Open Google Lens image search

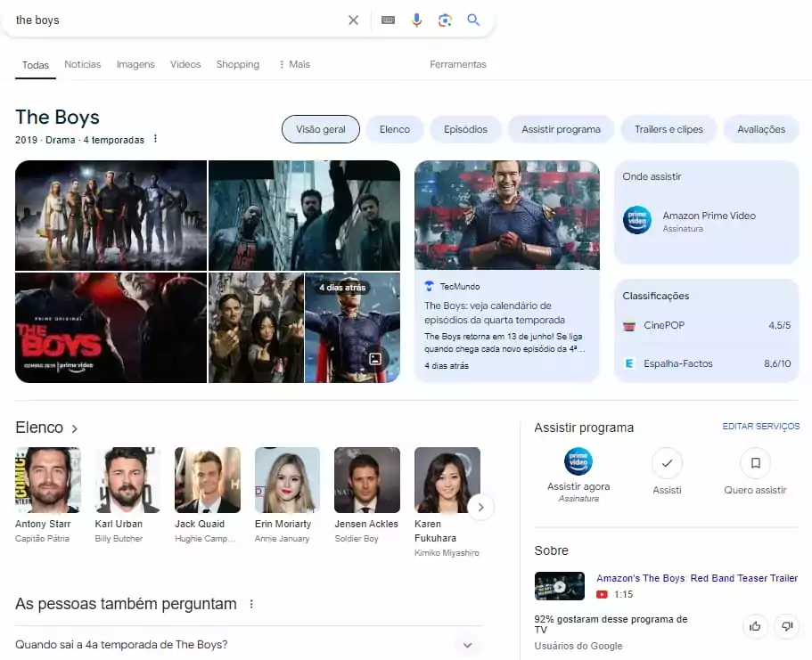pos(445,20)
